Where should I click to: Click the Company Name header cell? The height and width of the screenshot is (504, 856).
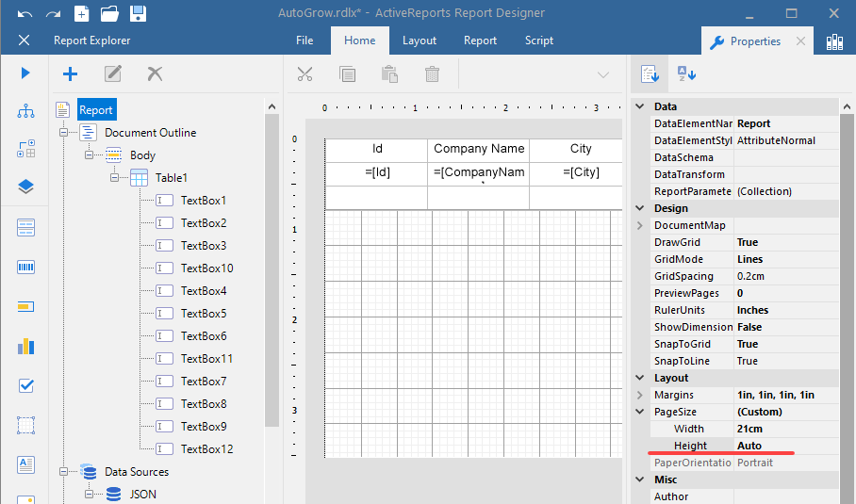coord(479,149)
